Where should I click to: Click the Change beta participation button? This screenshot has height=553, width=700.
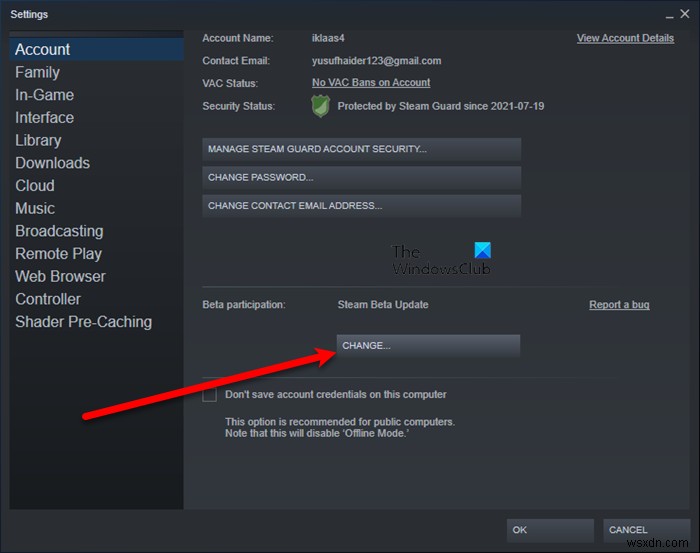pos(429,345)
